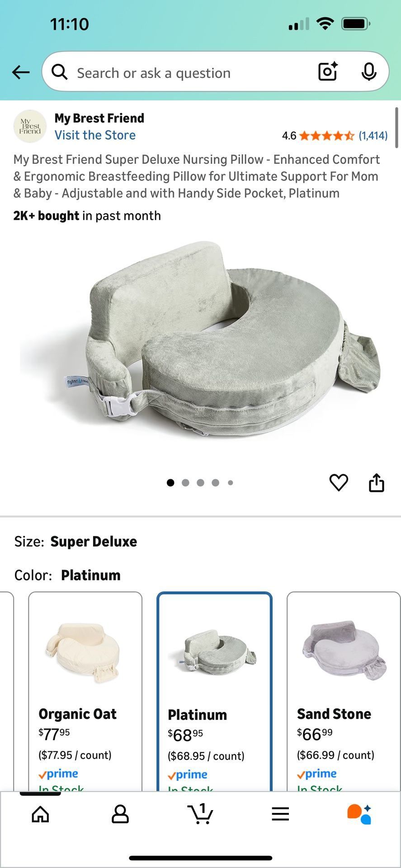Screen dimensions: 401x868
Task: Start a voice search with the microphone
Action: click(369, 71)
